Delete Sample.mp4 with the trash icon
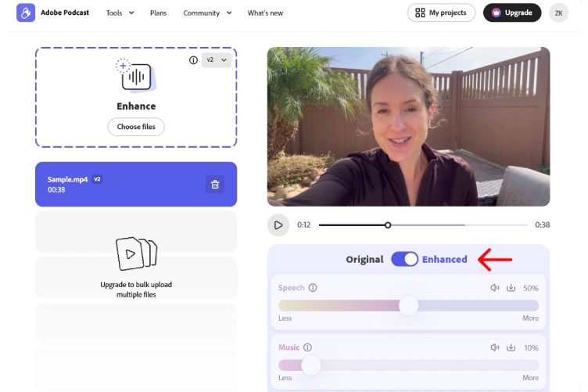 tap(215, 184)
